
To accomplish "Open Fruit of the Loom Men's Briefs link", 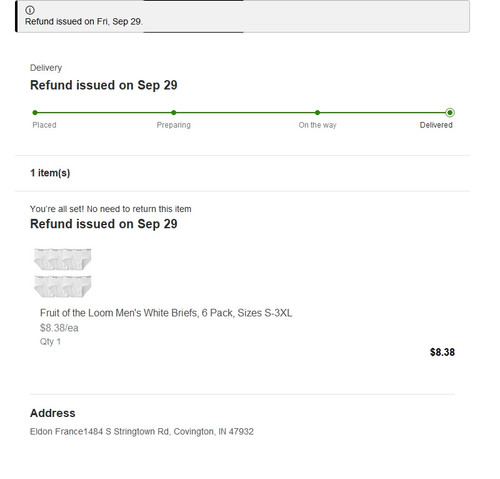I will pyautogui.click(x=166, y=313).
